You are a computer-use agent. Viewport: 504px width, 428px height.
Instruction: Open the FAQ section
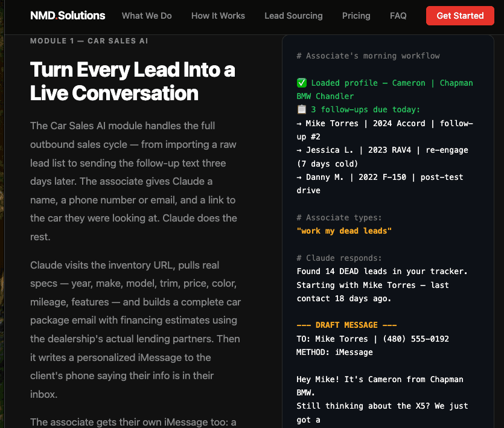pos(398,16)
